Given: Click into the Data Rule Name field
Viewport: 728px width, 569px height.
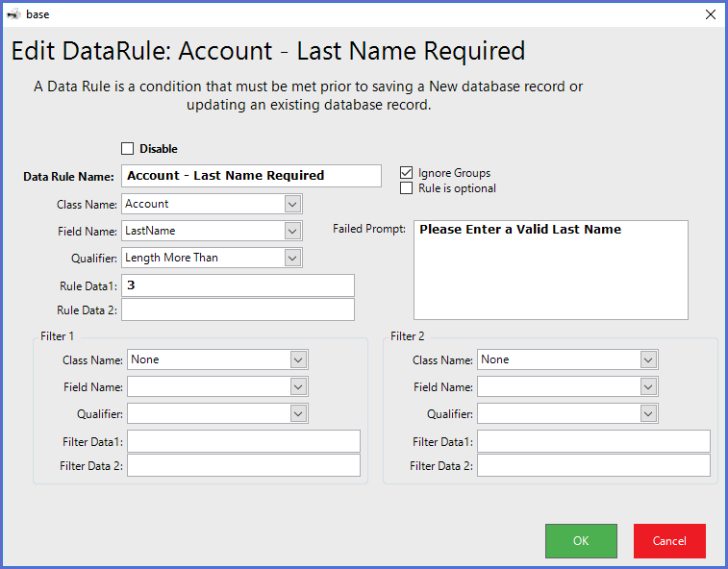Looking at the screenshot, I should [x=251, y=176].
